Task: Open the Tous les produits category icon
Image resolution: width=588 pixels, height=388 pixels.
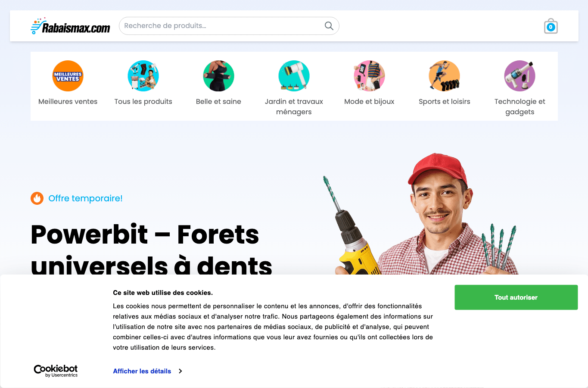Action: pos(143,76)
